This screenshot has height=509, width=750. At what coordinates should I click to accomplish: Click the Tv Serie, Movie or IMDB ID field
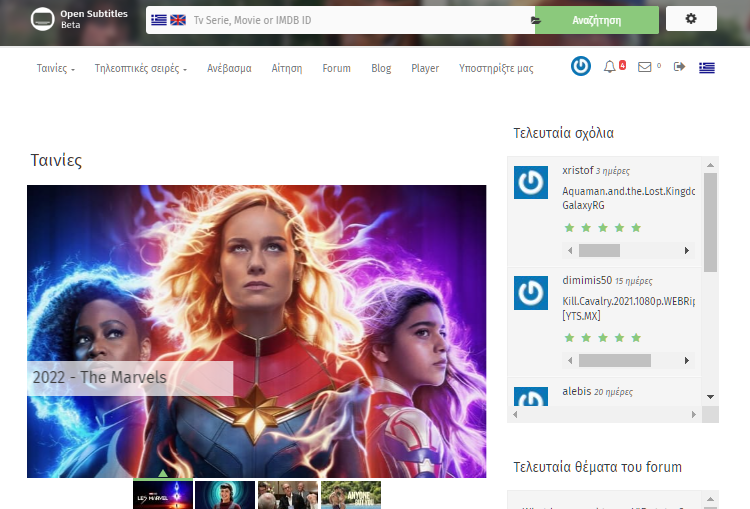coord(361,20)
